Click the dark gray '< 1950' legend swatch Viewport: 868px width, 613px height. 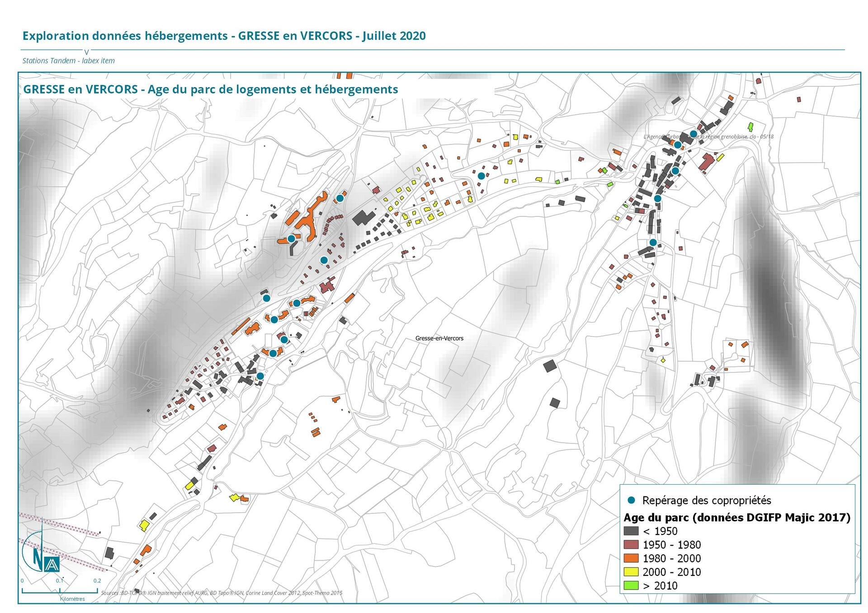tap(631, 531)
